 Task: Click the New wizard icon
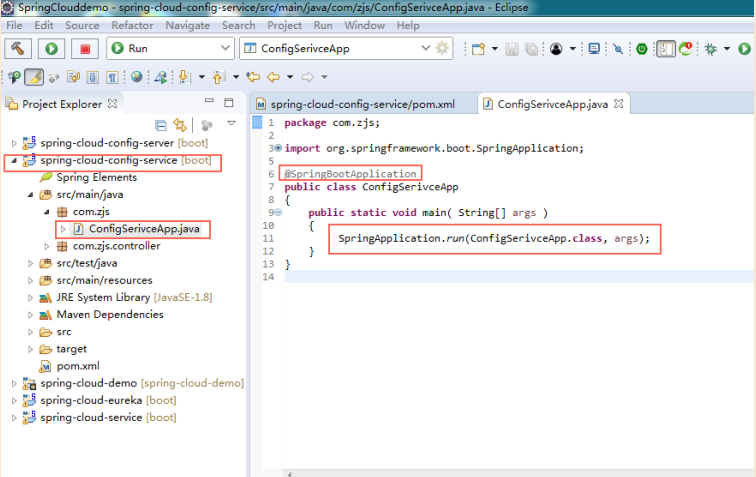(478, 49)
